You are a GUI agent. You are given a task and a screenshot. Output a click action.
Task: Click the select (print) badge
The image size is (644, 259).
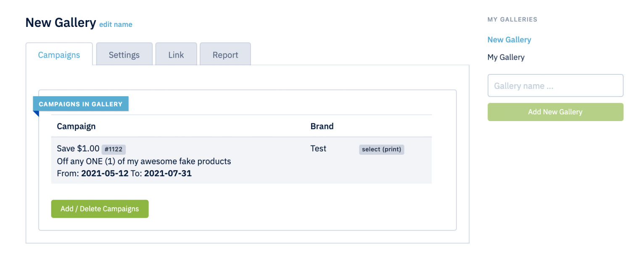(x=381, y=149)
